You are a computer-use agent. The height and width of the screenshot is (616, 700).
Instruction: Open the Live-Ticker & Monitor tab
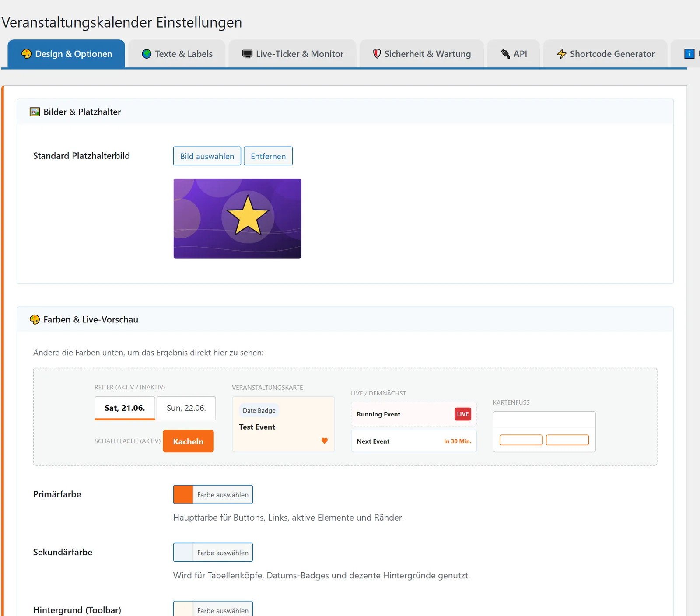pos(293,54)
